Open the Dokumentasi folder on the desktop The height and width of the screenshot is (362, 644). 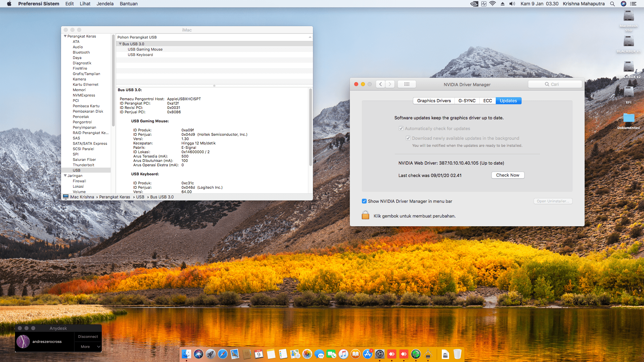629,118
